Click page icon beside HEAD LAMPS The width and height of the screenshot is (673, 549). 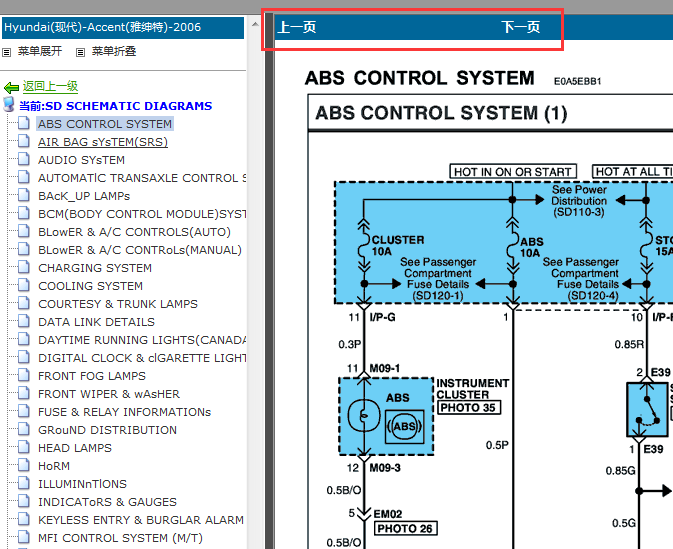tap(24, 448)
